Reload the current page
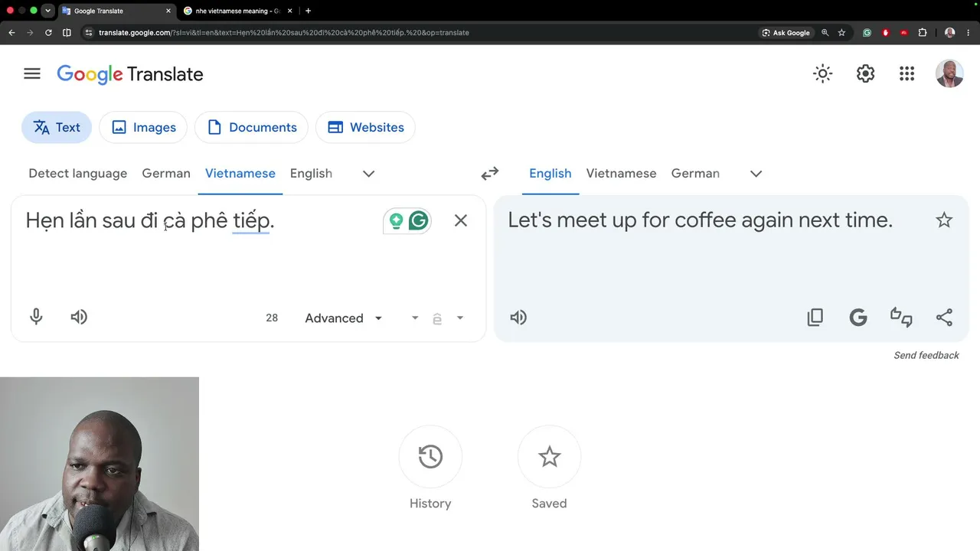 point(48,33)
